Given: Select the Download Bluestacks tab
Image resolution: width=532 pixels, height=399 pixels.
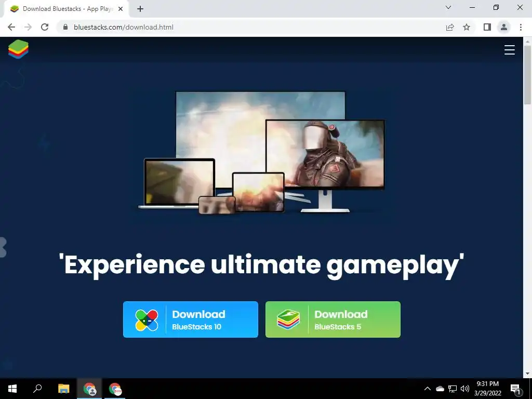Looking at the screenshot, I should pos(66,9).
